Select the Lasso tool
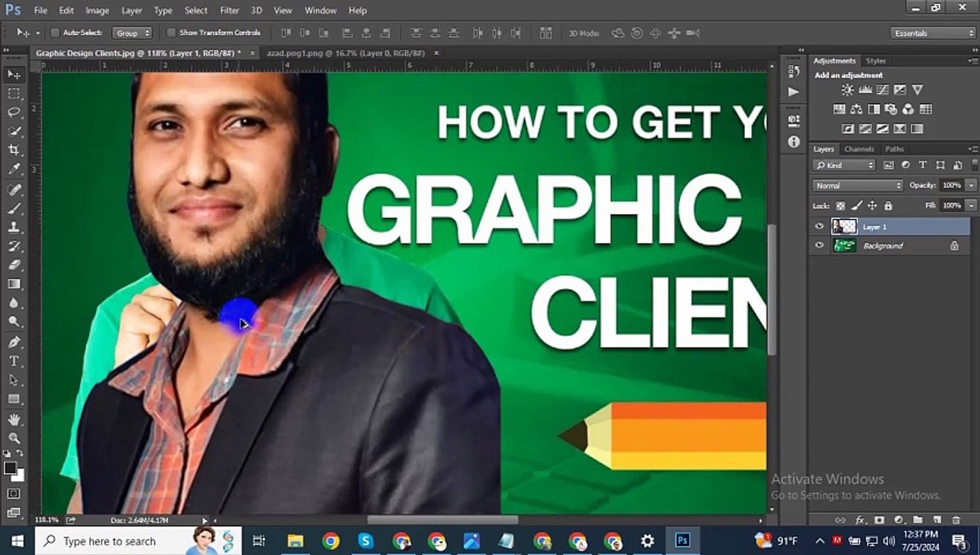980x555 pixels. [14, 113]
